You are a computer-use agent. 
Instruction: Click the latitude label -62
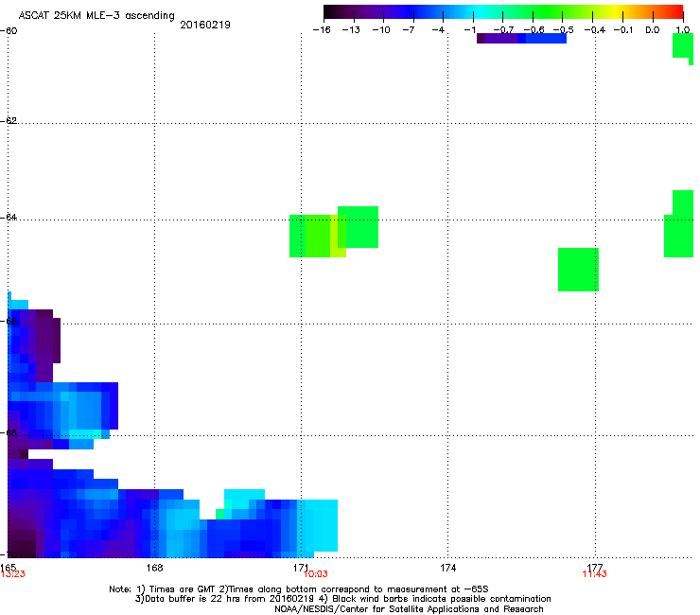tap(9, 120)
